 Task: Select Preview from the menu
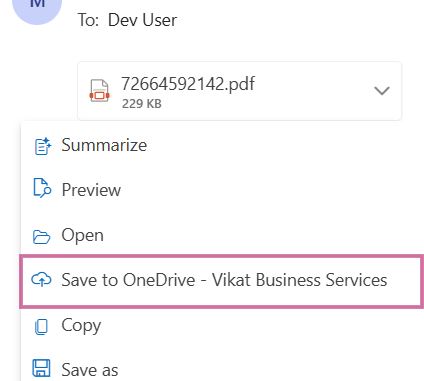coord(222,190)
